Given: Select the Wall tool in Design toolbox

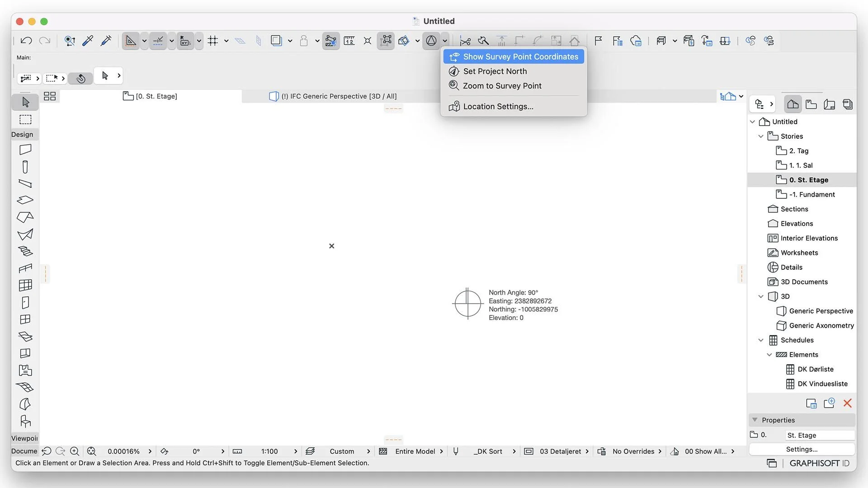Looking at the screenshot, I should [25, 150].
